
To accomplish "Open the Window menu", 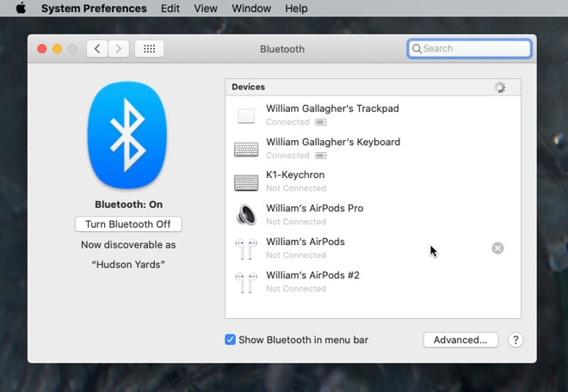I will pos(251,9).
